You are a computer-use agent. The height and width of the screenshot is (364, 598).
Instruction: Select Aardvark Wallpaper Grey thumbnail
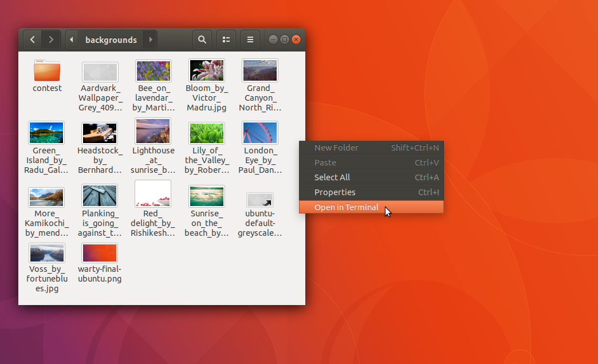100,72
